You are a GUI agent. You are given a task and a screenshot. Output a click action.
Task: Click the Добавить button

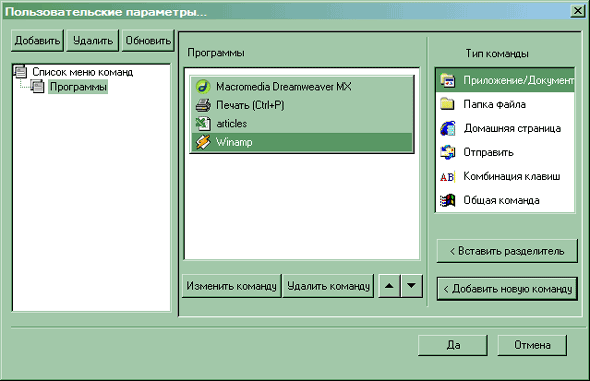point(37,41)
